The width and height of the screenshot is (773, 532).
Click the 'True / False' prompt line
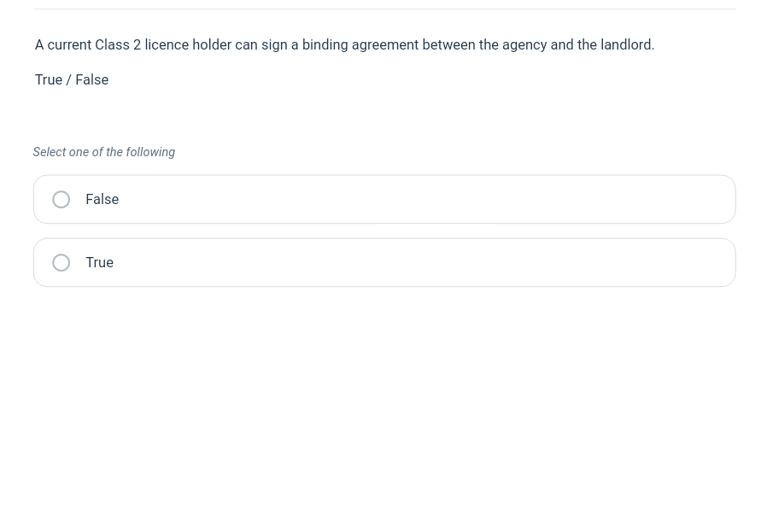(72, 79)
